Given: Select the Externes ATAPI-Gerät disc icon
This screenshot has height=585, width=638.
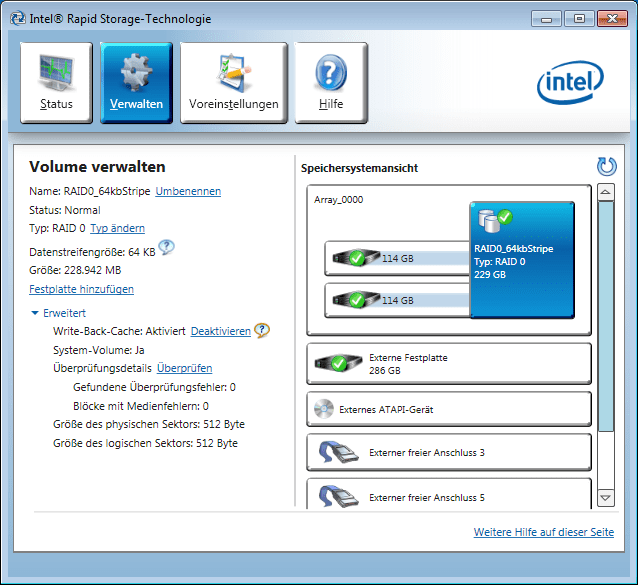Looking at the screenshot, I should [324, 409].
